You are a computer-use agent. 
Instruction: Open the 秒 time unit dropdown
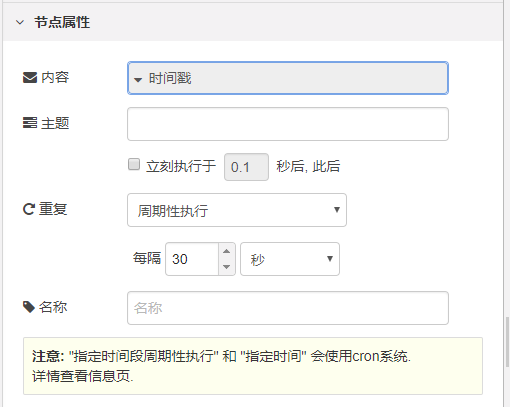click(x=290, y=259)
